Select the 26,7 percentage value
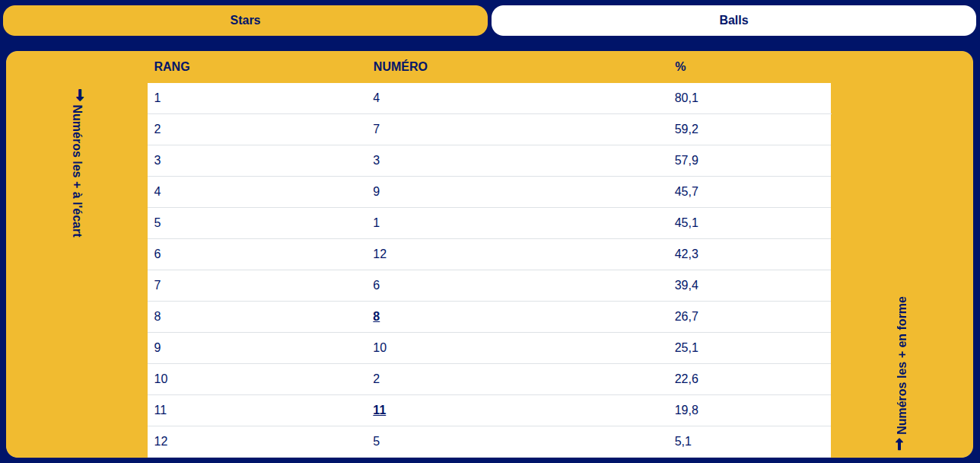This screenshot has width=980, height=463. 686,317
